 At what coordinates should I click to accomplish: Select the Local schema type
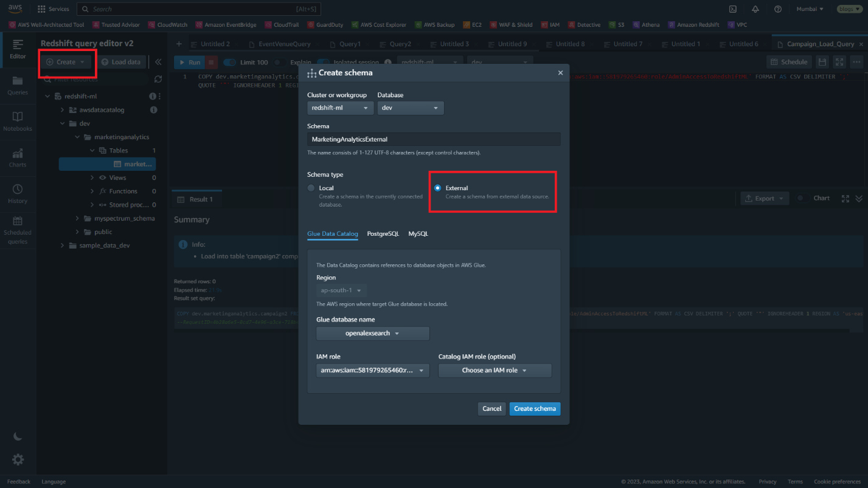pyautogui.click(x=311, y=188)
